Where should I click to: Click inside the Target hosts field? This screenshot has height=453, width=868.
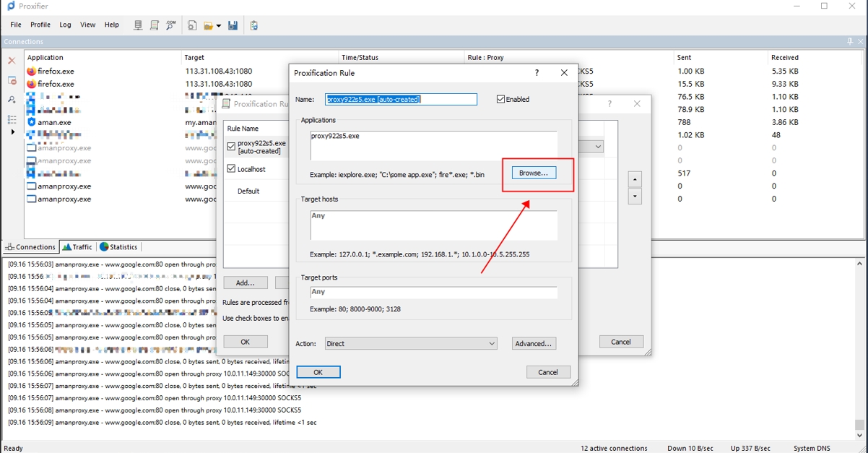coord(433,225)
